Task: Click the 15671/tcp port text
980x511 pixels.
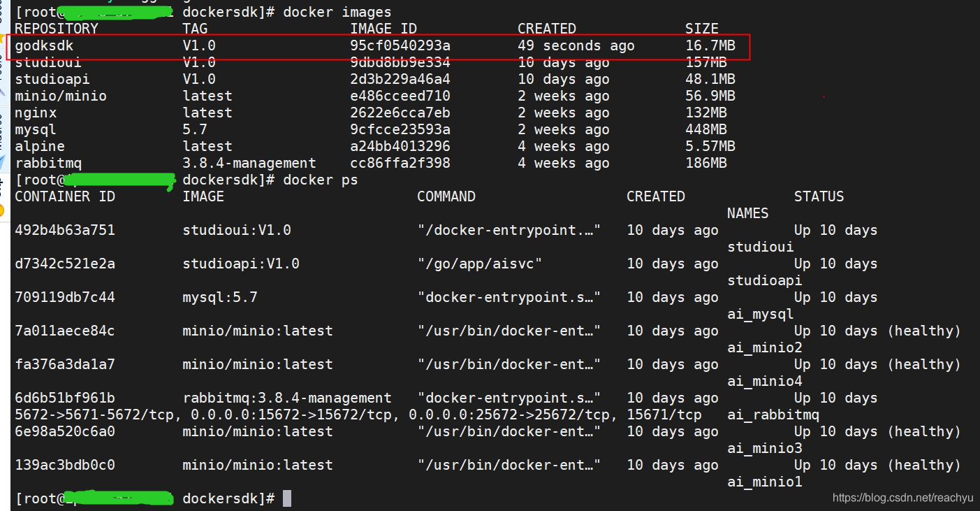Action: [x=664, y=415]
